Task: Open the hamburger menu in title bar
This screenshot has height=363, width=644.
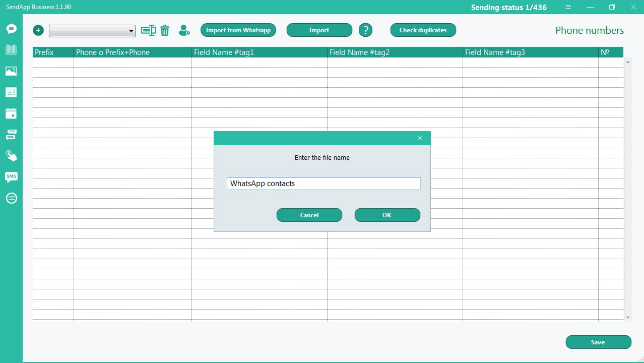Action: click(568, 7)
